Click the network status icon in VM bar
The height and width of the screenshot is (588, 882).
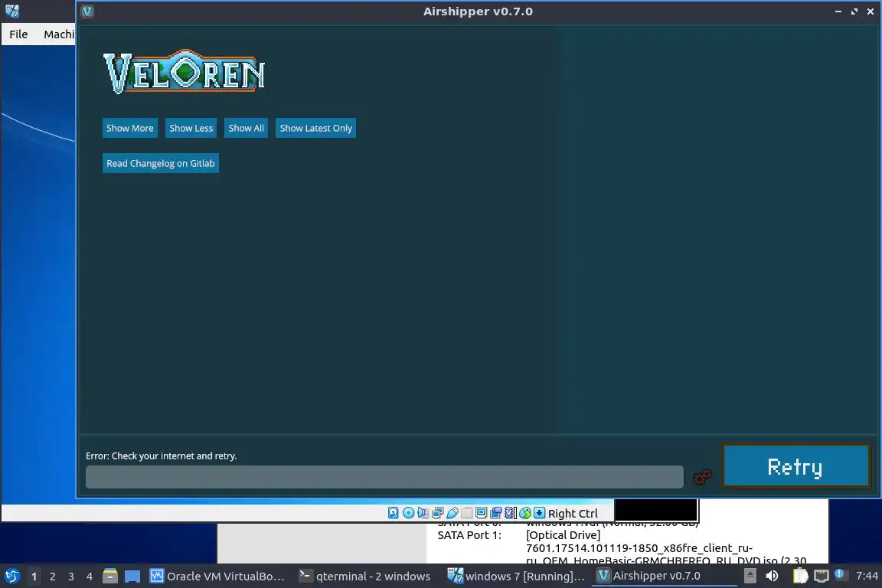[438, 513]
